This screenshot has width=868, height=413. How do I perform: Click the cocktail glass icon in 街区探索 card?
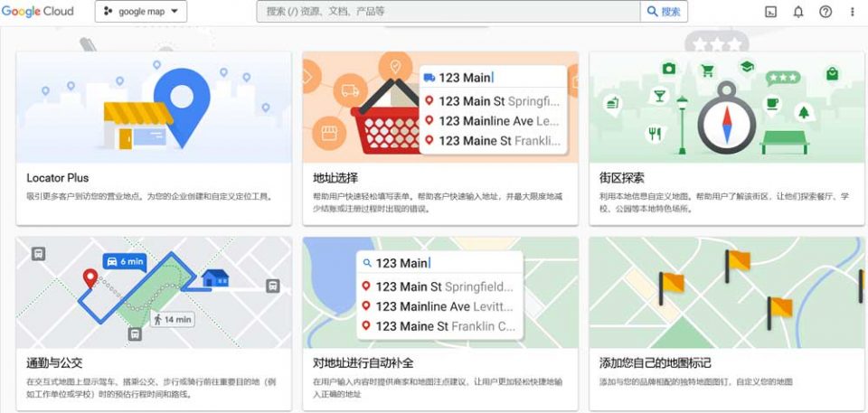659,97
